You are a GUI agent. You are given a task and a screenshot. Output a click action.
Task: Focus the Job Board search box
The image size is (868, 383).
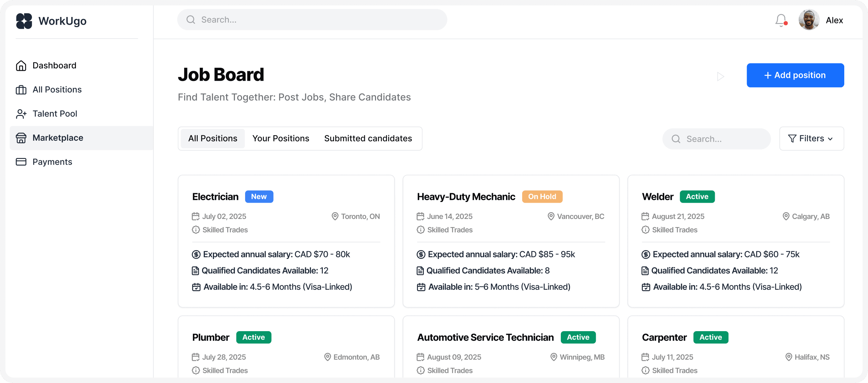tap(716, 139)
